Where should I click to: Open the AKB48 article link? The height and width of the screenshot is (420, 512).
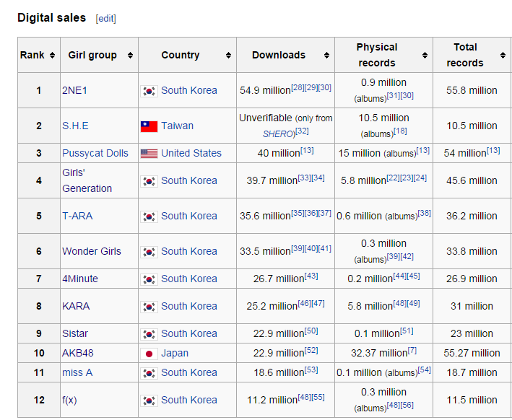[78, 353]
